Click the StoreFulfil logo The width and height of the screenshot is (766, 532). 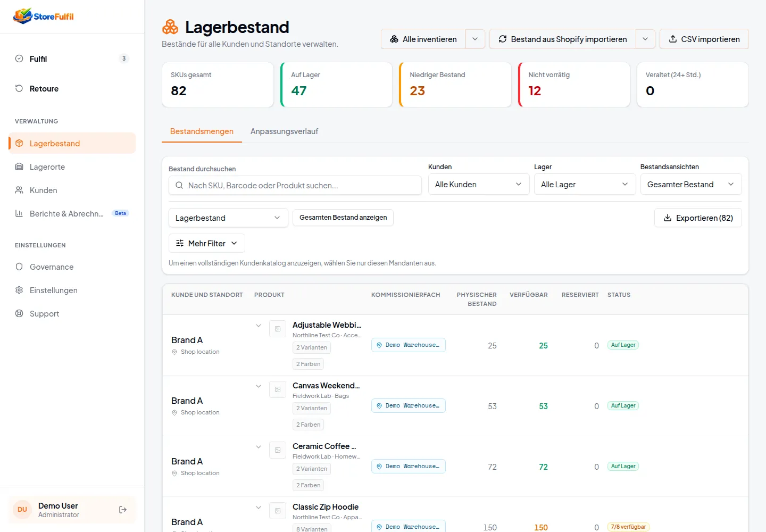tap(44, 16)
